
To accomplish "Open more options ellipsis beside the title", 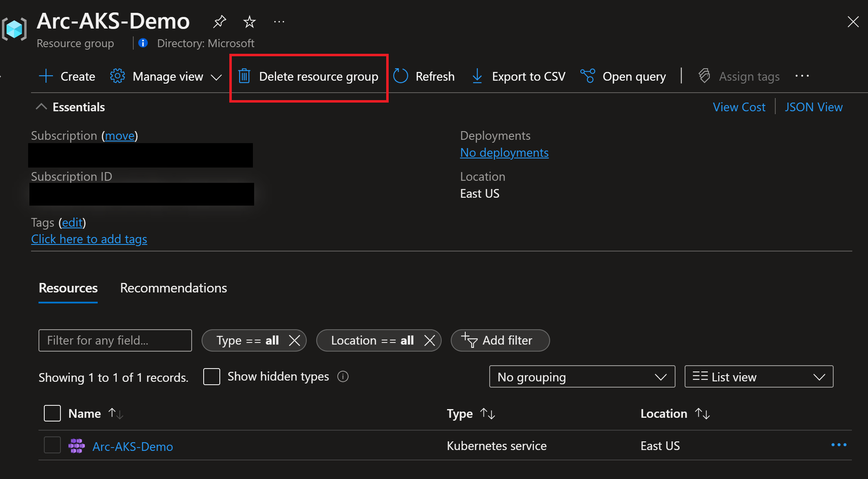I will 279,22.
